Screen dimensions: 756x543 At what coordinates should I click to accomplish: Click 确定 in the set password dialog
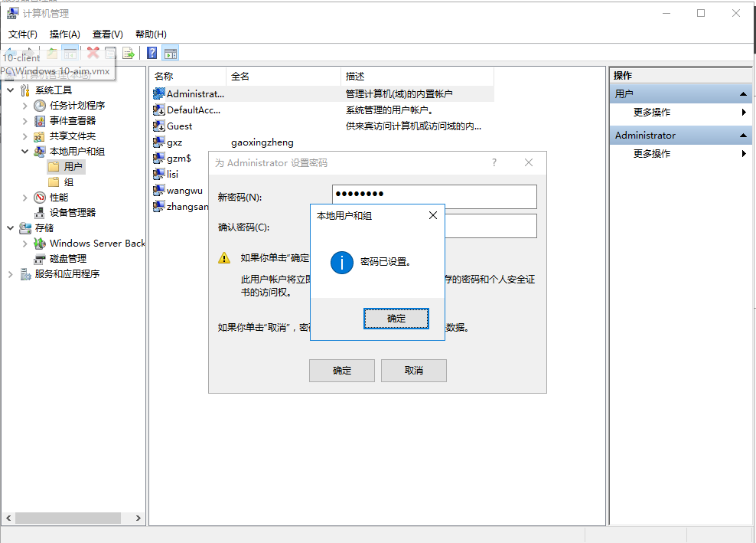point(342,371)
